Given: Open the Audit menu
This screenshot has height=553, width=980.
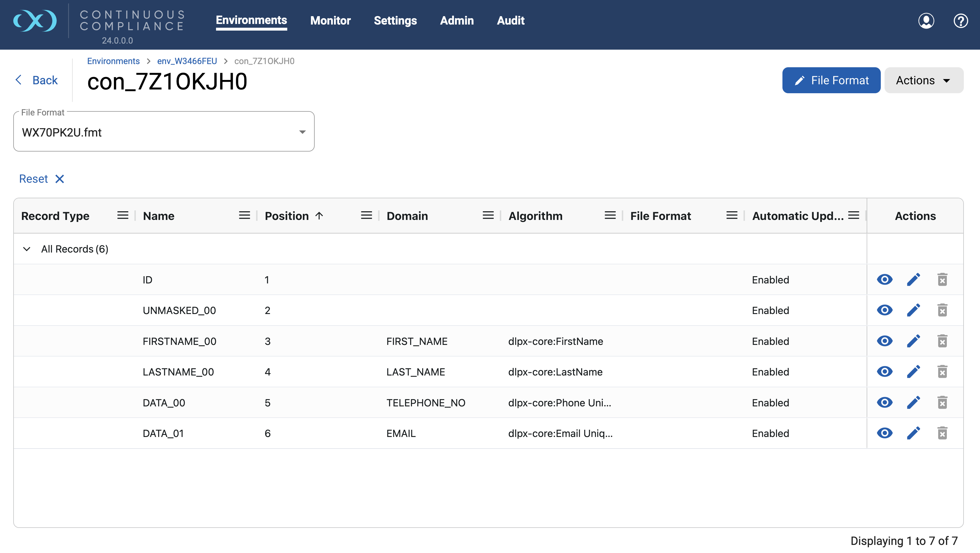Looking at the screenshot, I should click(510, 20).
